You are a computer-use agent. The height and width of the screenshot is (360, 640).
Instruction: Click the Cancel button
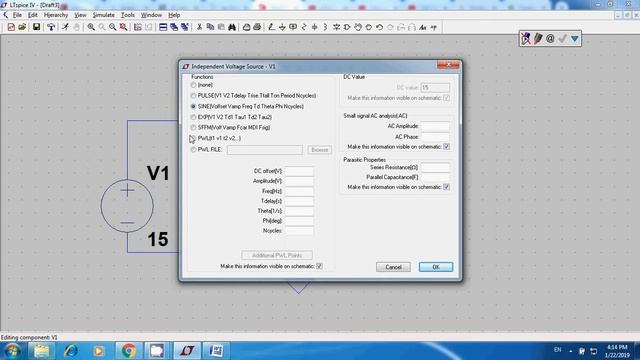coord(393,267)
